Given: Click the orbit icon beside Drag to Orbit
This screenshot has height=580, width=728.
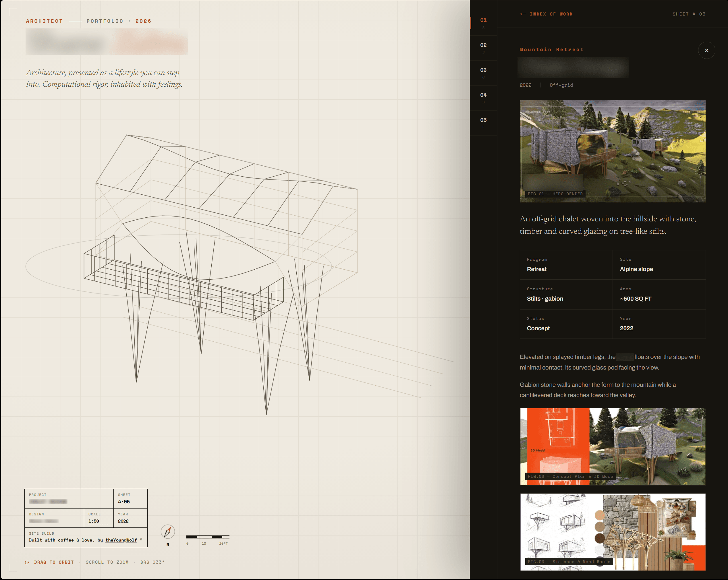Looking at the screenshot, I should click(x=27, y=562).
